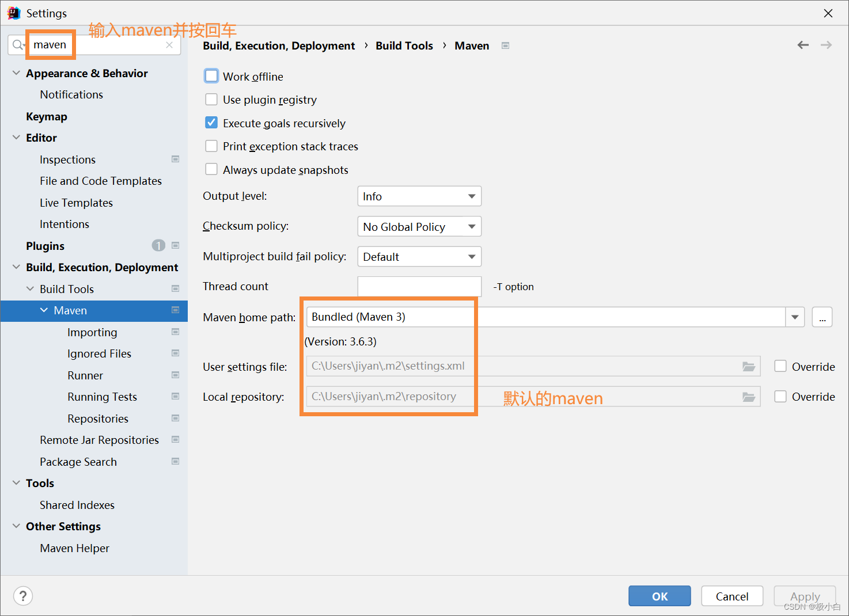Uncheck Execute goals recursively
This screenshot has height=616, width=849.
pos(211,123)
